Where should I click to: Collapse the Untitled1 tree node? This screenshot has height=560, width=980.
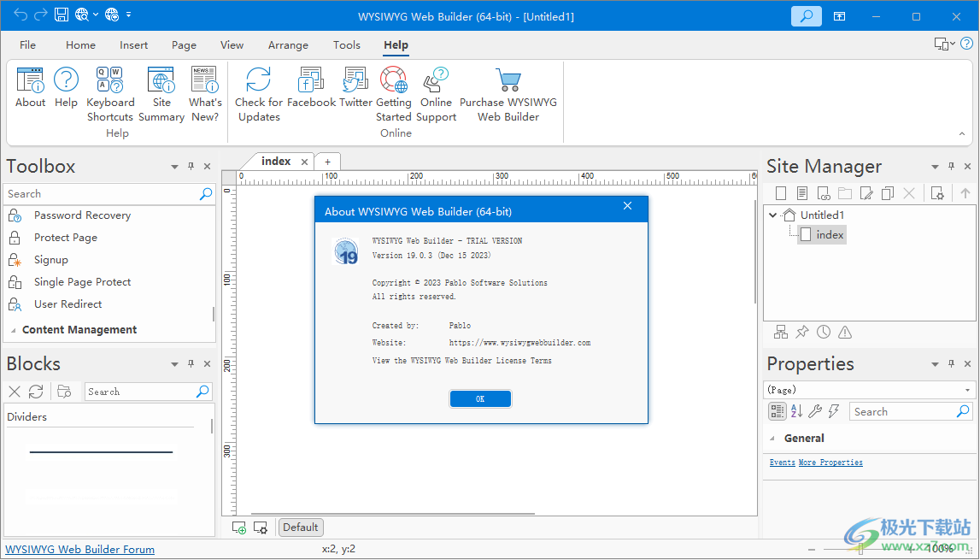click(773, 215)
